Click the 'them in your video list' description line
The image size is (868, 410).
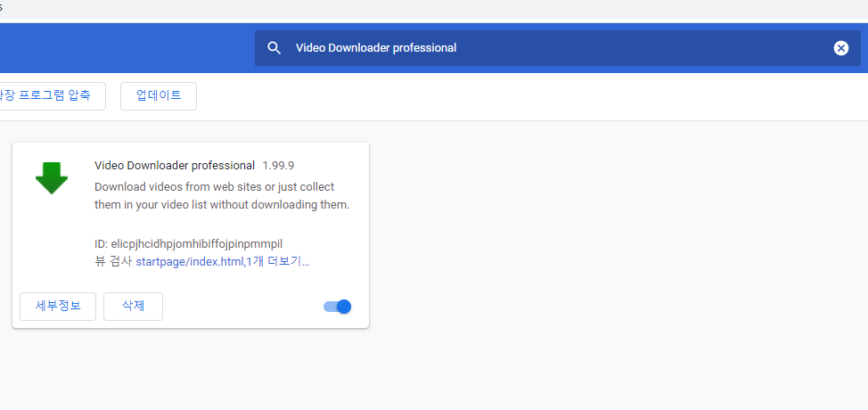(221, 205)
